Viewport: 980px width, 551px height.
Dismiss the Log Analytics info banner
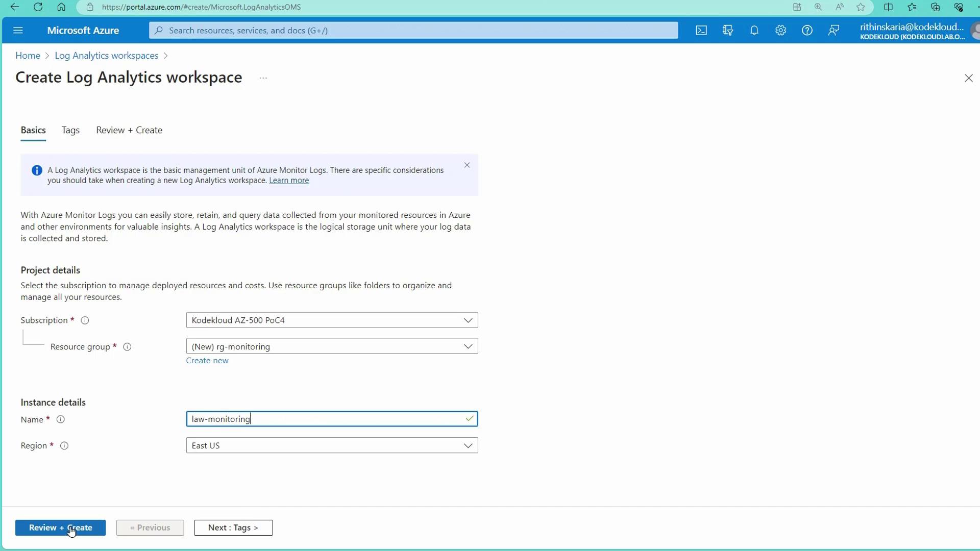[467, 165]
